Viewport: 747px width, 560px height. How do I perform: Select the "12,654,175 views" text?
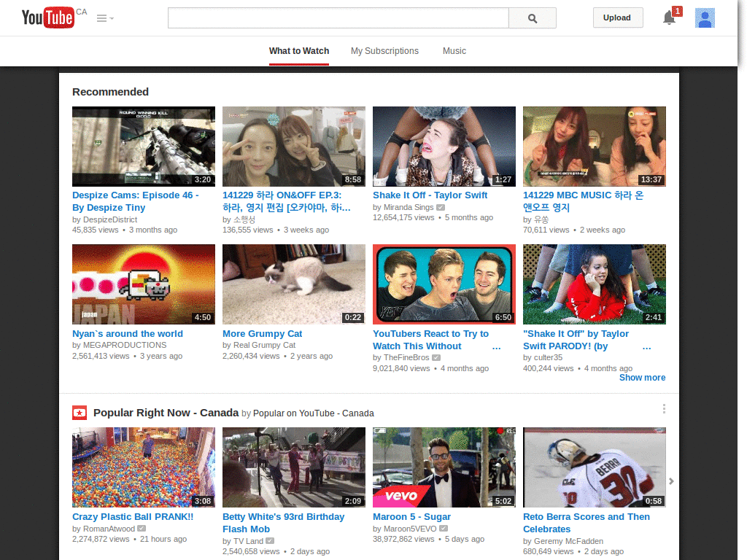(403, 217)
